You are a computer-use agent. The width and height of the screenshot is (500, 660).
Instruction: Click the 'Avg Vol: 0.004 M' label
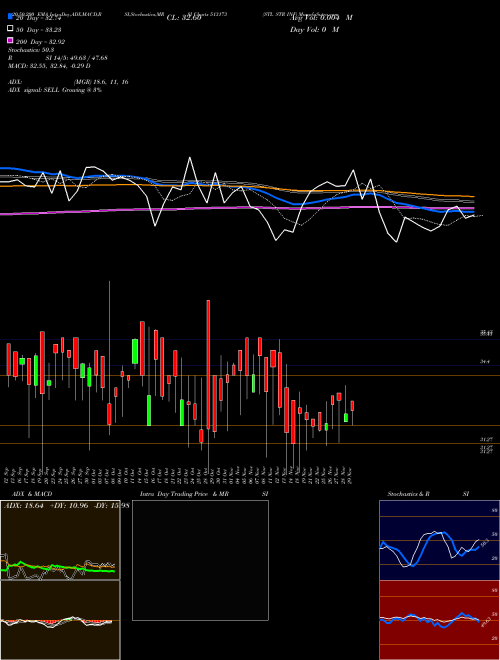click(321, 18)
